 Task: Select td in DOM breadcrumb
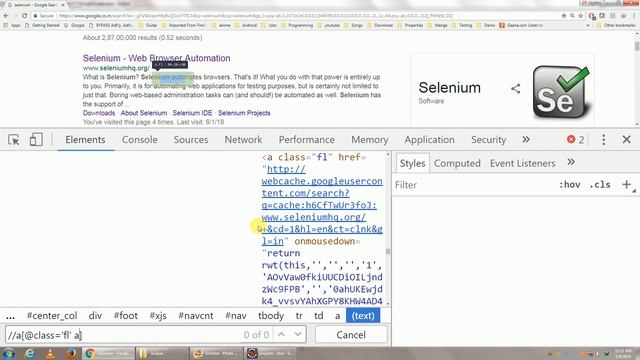pyautogui.click(x=319, y=316)
